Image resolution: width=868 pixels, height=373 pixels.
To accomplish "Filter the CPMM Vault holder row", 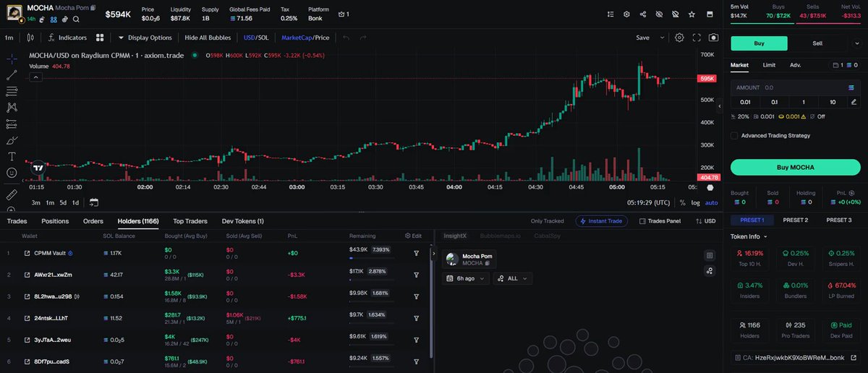I will (417, 253).
